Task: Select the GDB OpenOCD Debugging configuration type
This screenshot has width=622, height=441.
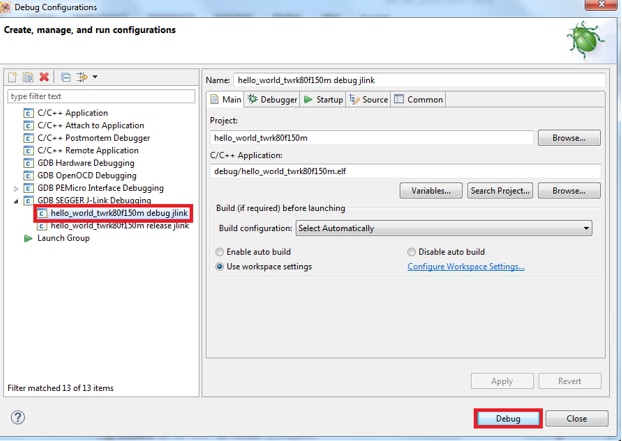Action: pos(85,176)
